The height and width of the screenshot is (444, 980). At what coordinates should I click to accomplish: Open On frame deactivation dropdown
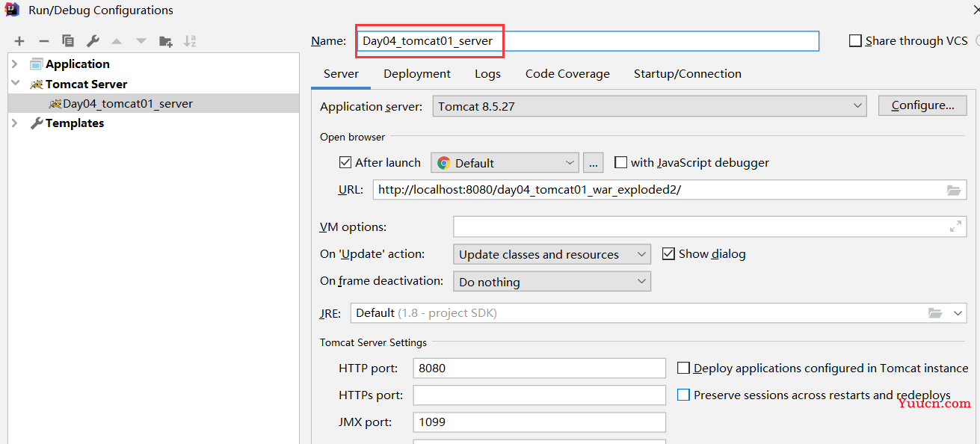[552, 282]
